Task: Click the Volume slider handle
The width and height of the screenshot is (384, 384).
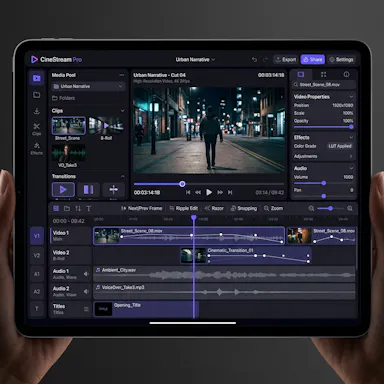Action: 323,183
